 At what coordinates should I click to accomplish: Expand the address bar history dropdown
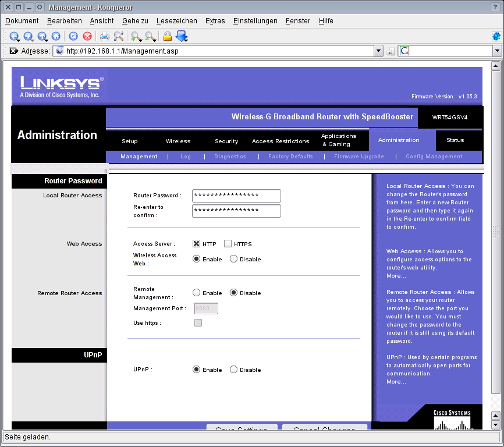(x=379, y=51)
